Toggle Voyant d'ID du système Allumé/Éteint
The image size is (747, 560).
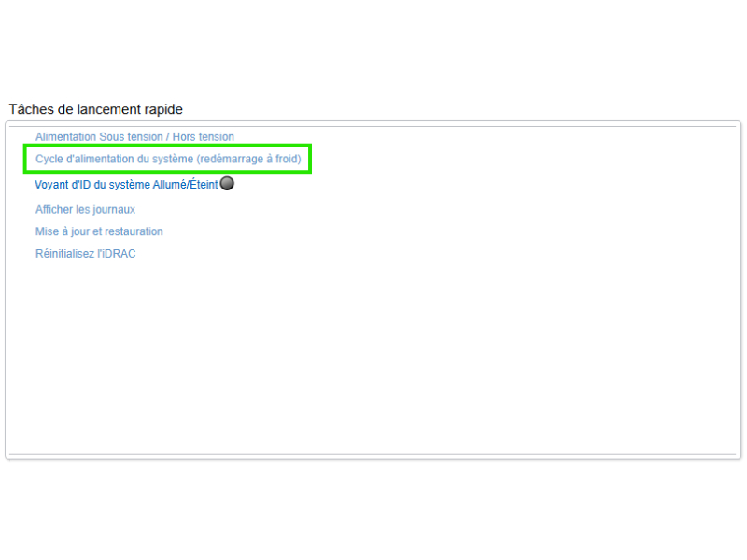click(x=126, y=185)
